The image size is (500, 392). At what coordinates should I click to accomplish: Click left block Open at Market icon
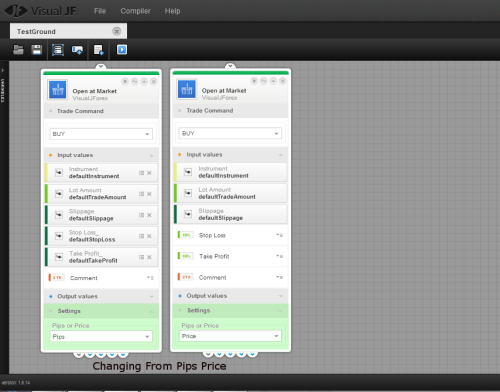tap(58, 90)
